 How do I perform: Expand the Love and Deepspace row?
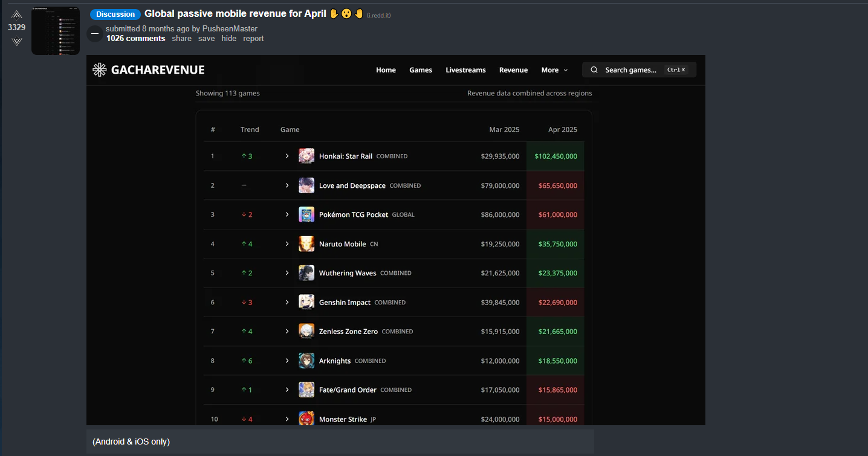click(287, 185)
